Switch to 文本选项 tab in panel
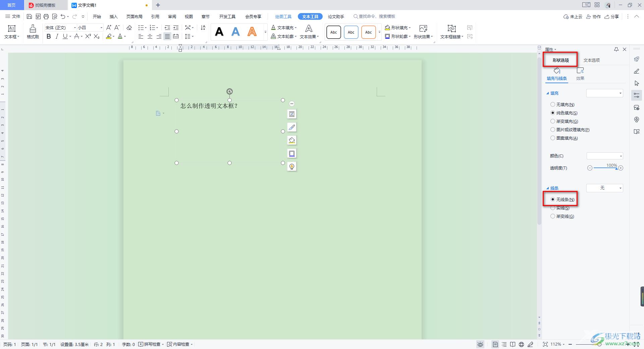The image size is (644, 349). pos(591,60)
